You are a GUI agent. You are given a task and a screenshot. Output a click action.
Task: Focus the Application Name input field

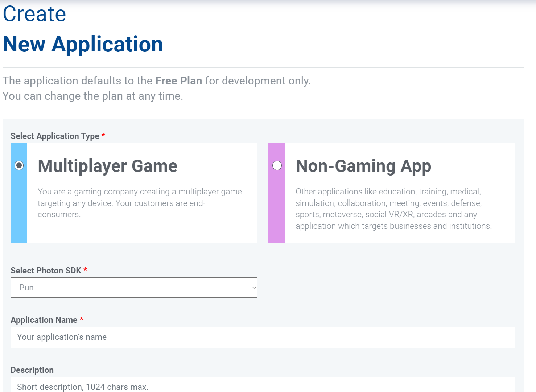(263, 337)
